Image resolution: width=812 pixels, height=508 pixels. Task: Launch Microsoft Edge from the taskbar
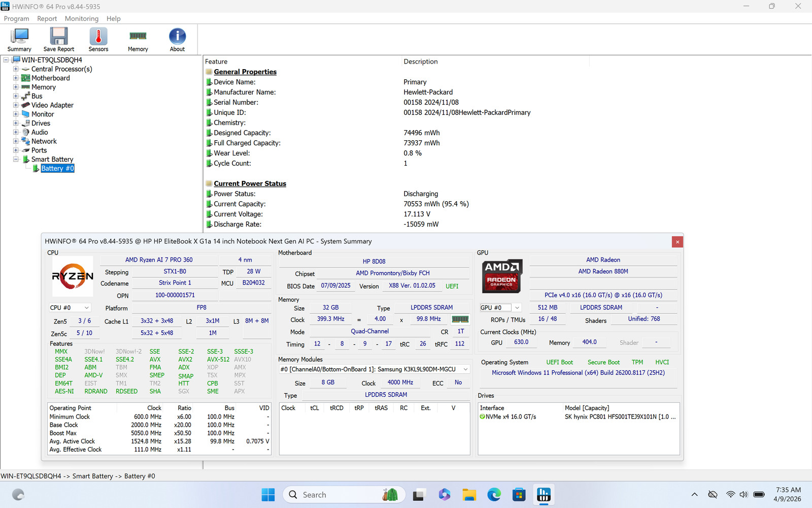click(494, 495)
